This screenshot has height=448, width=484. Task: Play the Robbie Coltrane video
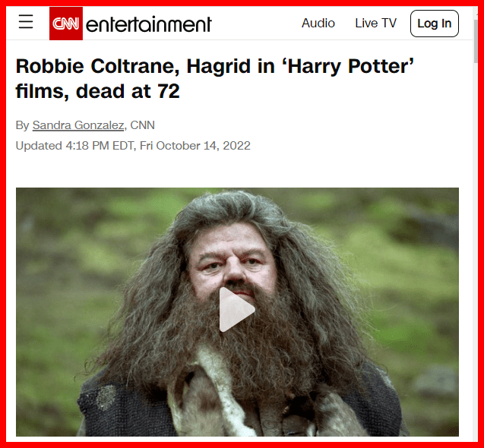pyautogui.click(x=237, y=310)
